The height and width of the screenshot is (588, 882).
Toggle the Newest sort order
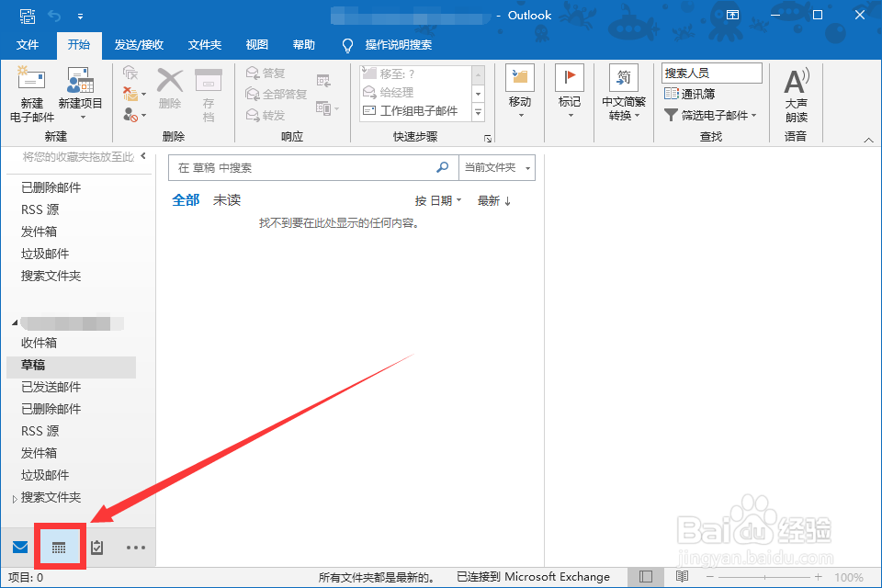(494, 201)
